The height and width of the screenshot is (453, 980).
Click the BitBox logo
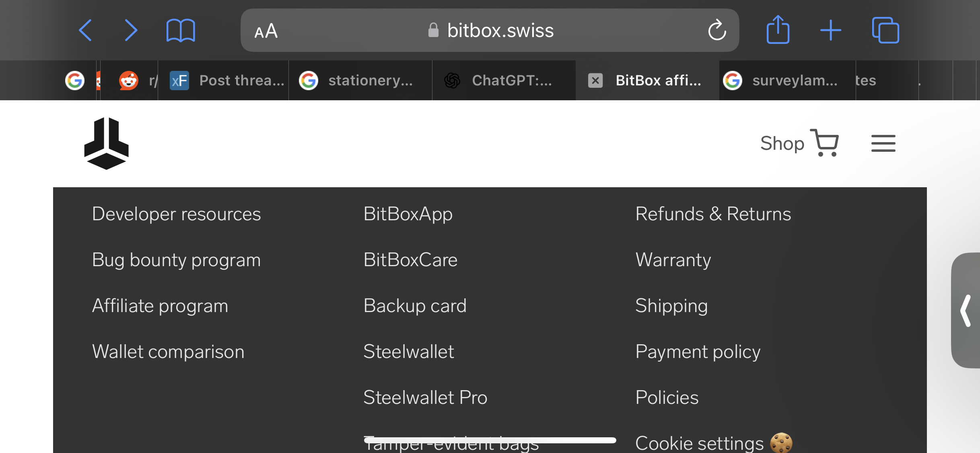[106, 143]
